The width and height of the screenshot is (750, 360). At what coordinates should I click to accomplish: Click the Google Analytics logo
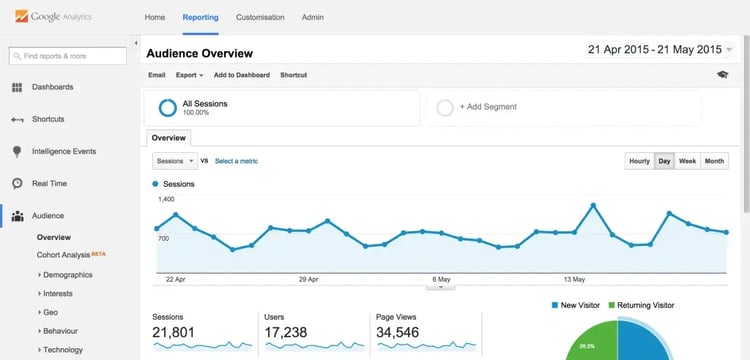coord(53,17)
